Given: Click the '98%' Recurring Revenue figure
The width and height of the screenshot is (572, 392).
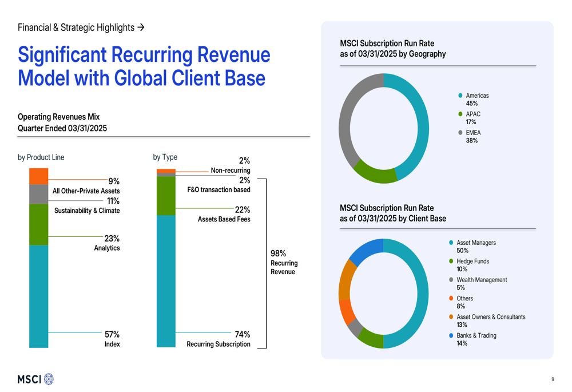Looking at the screenshot, I should pos(279,254).
